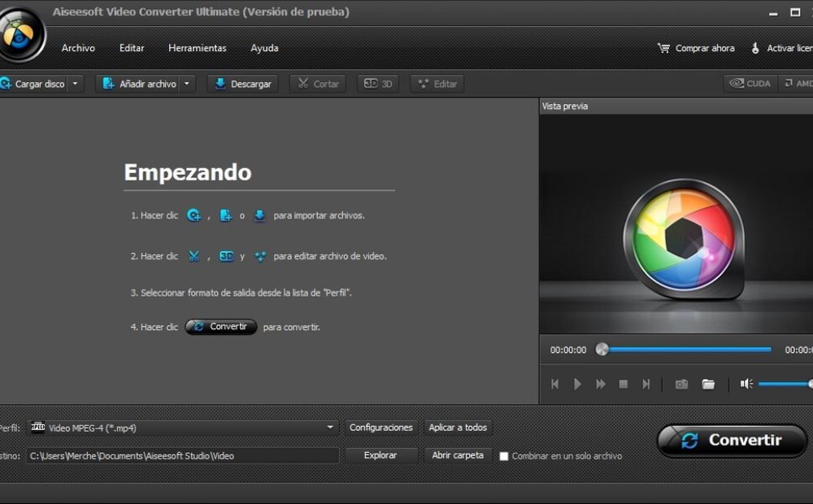This screenshot has width=813, height=504.
Task: Click the 3D toolbar button
Action: 378,84
